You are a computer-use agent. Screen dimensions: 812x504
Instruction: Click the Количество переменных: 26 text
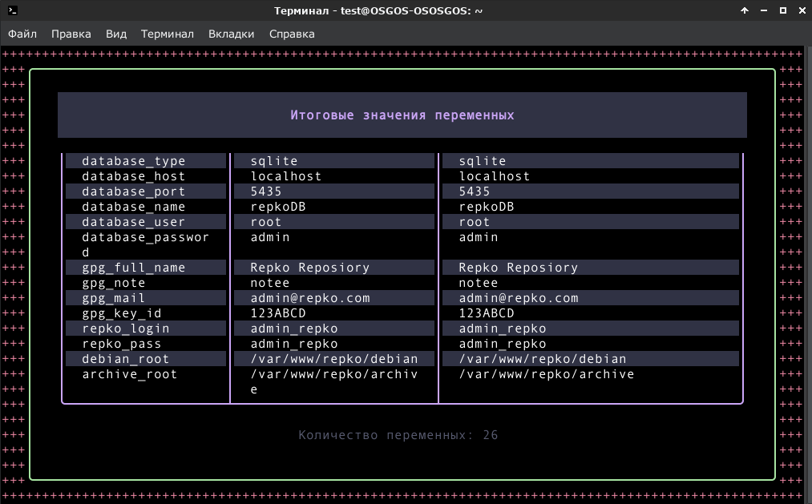coord(398,435)
